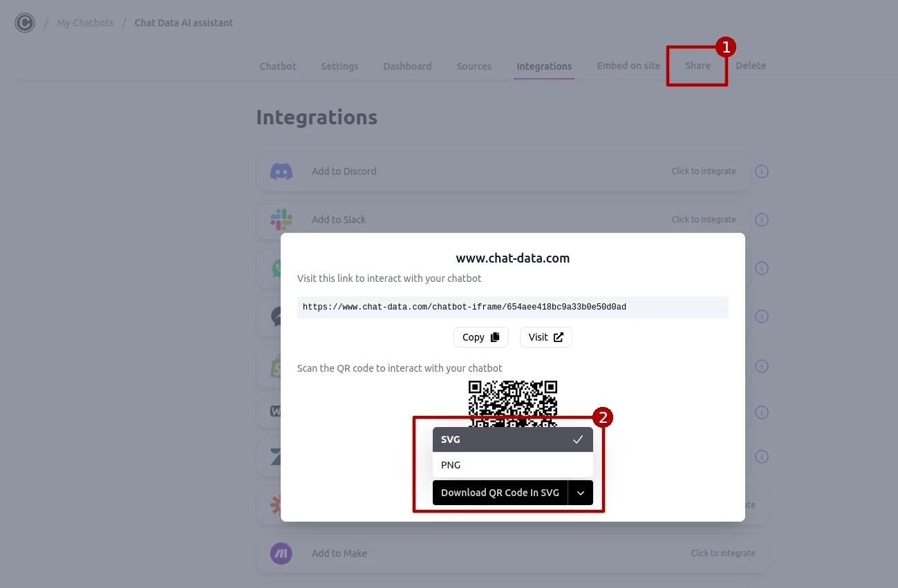Open Embed on site tab
Screen dimensions: 898x588
tap(628, 66)
